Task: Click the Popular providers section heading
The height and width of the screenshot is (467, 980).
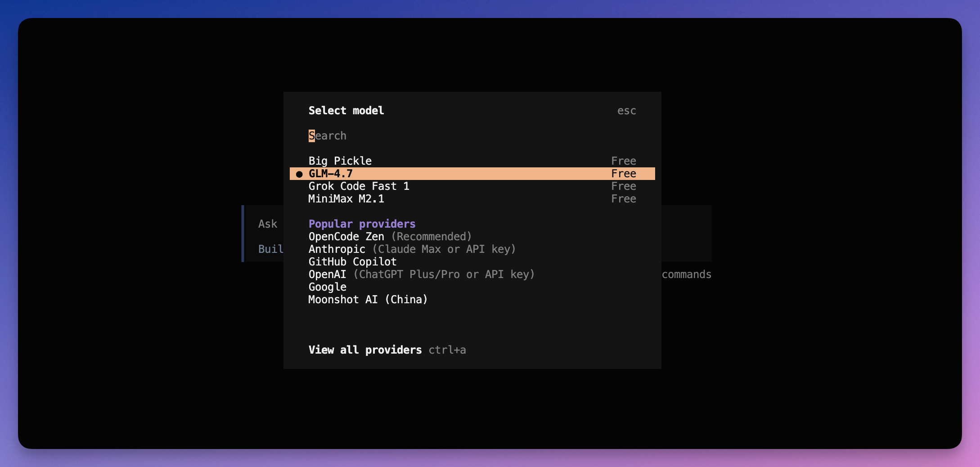Action: click(x=362, y=224)
